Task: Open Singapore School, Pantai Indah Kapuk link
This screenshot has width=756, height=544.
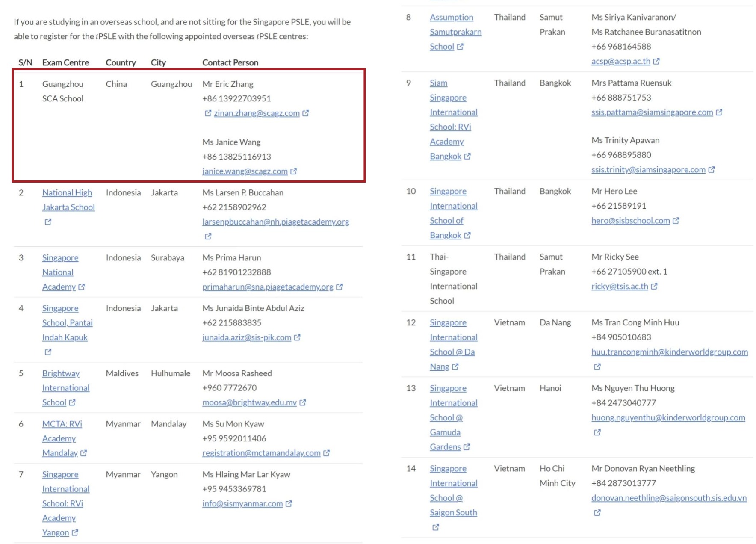Action: pos(67,323)
